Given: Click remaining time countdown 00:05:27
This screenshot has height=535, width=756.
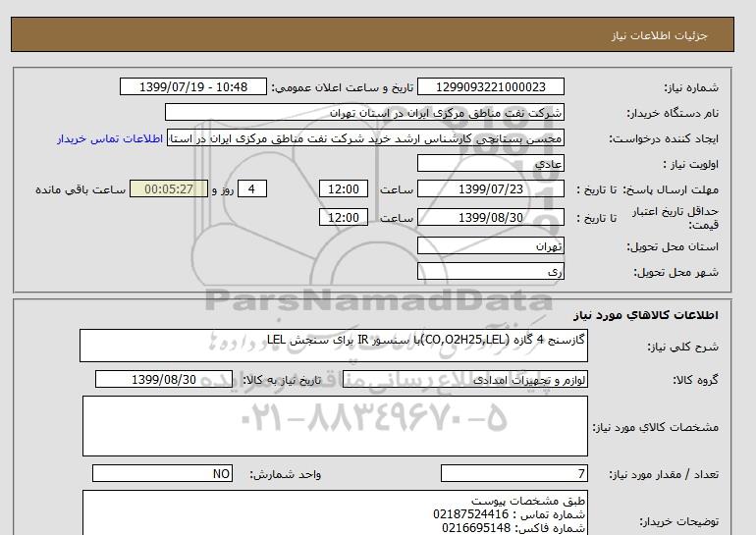Looking at the screenshot, I should click(169, 188).
